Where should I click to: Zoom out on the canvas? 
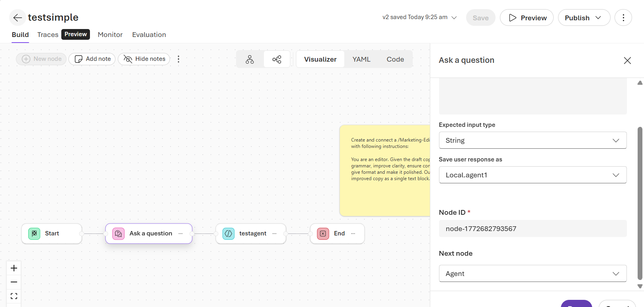[14, 282]
